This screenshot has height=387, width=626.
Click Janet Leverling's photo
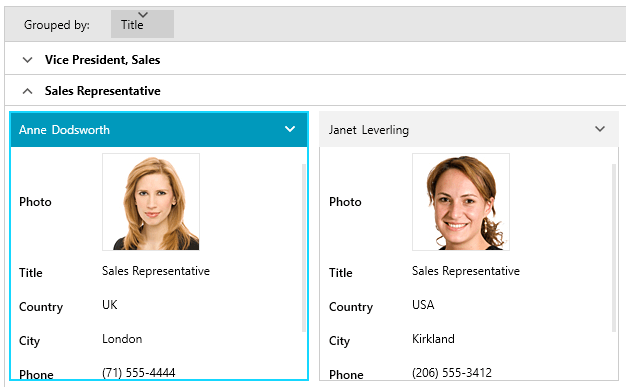coord(461,202)
